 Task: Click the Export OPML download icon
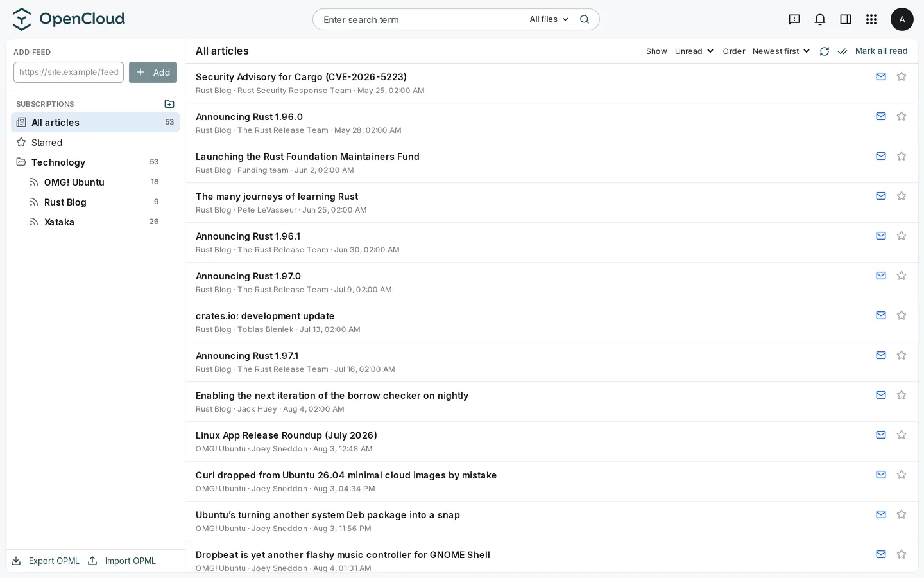[17, 561]
